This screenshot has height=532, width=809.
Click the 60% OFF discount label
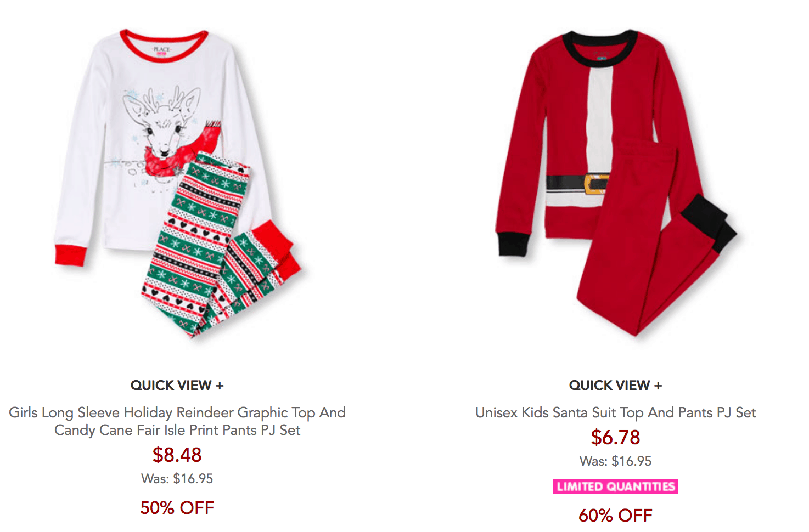coord(615,516)
